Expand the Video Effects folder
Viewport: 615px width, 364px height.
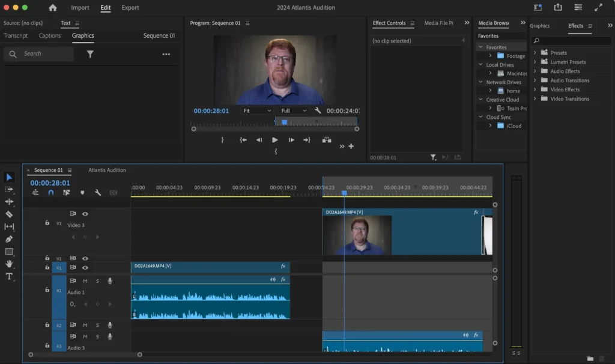coord(535,89)
